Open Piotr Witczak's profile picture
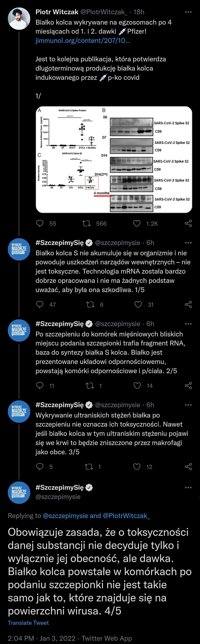The height and width of the screenshot is (644, 200). [19, 18]
